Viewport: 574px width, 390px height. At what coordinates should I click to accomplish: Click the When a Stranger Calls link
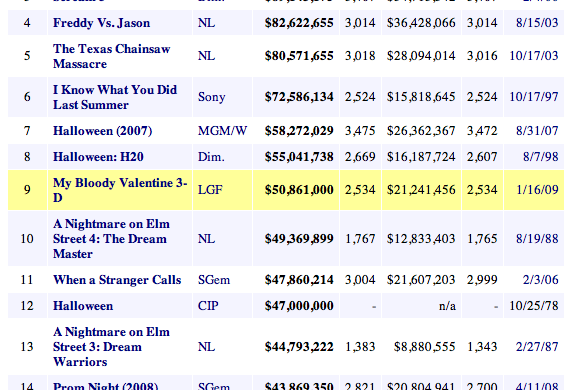(117, 280)
